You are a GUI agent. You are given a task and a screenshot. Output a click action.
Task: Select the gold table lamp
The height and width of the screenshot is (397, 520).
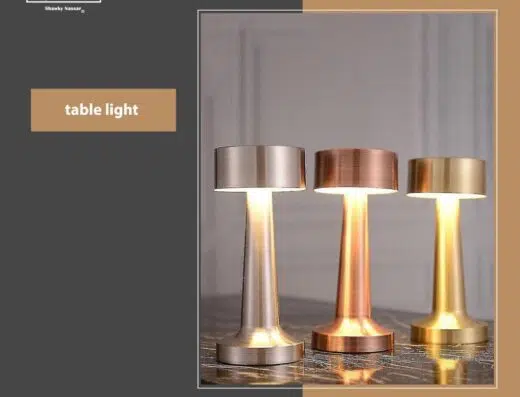(447, 251)
